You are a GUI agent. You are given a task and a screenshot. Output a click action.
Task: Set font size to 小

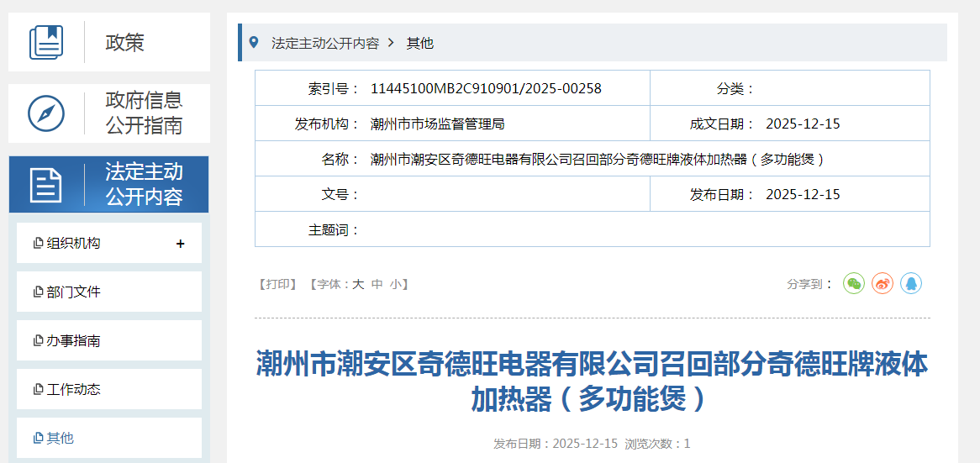(395, 284)
